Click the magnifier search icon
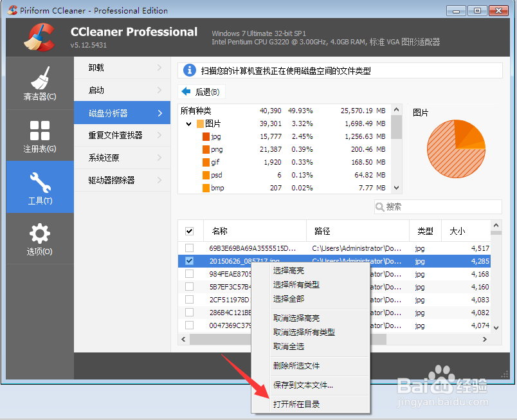The height and width of the screenshot is (420, 517). point(380,207)
